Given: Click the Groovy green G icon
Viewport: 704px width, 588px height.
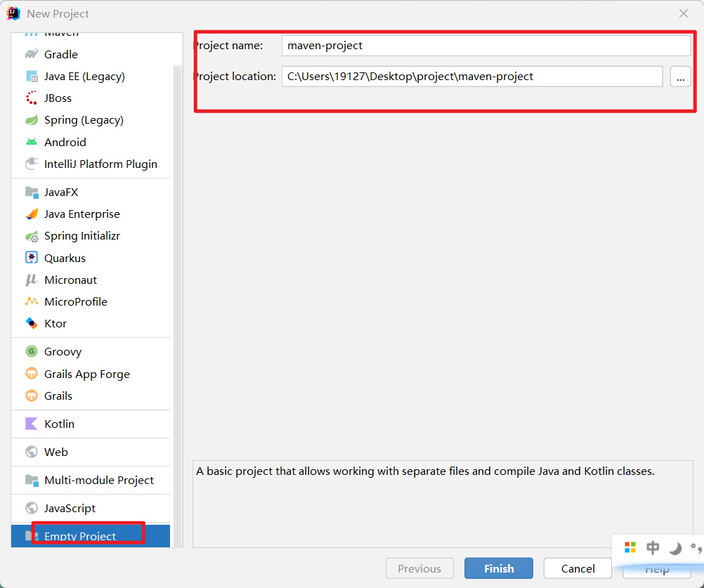Looking at the screenshot, I should click(x=32, y=351).
